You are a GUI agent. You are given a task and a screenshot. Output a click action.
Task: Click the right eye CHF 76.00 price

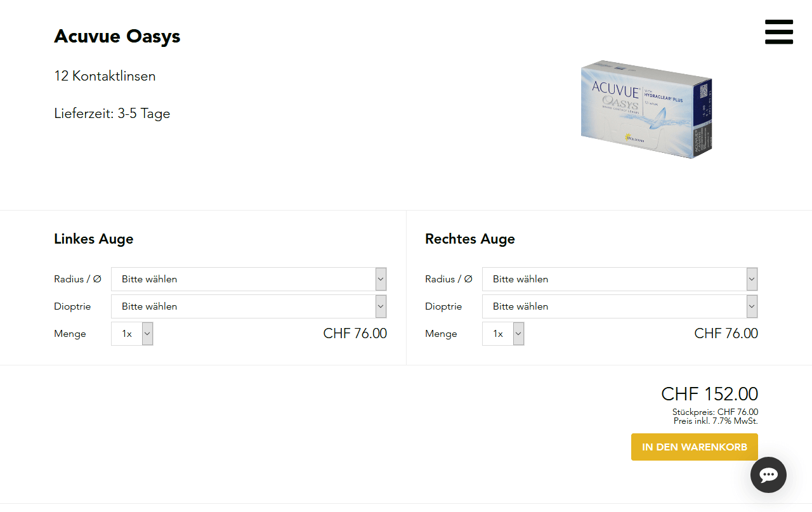coord(726,334)
